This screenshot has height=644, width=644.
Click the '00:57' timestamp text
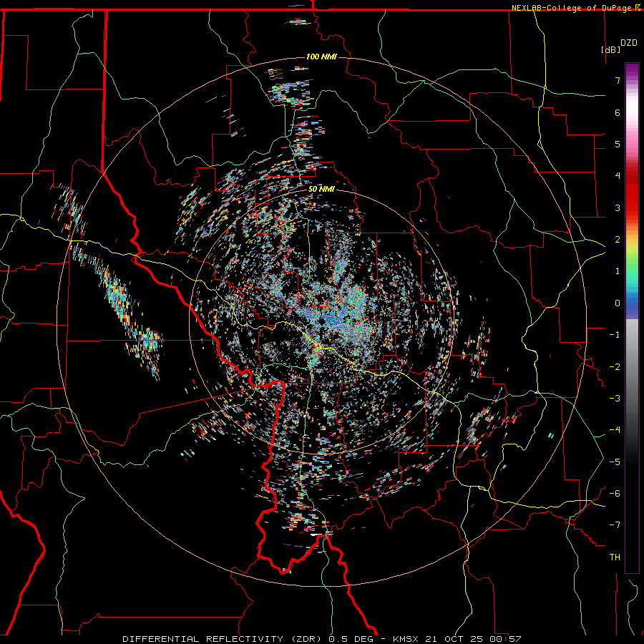pos(506,639)
